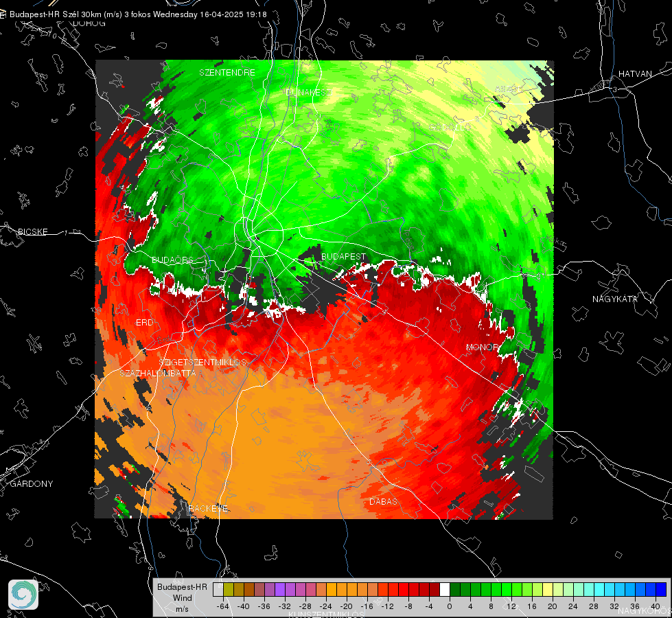Click the BUDAÖRS city label

[172, 260]
